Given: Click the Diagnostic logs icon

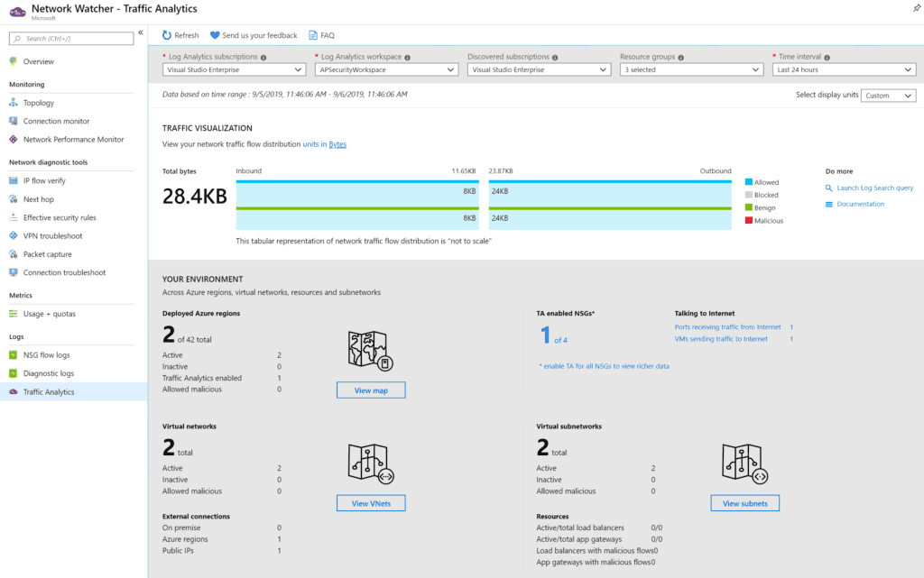Looking at the screenshot, I should (14, 373).
